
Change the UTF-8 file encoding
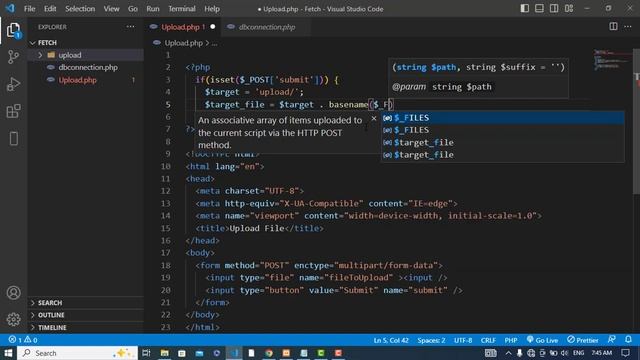coord(463,340)
